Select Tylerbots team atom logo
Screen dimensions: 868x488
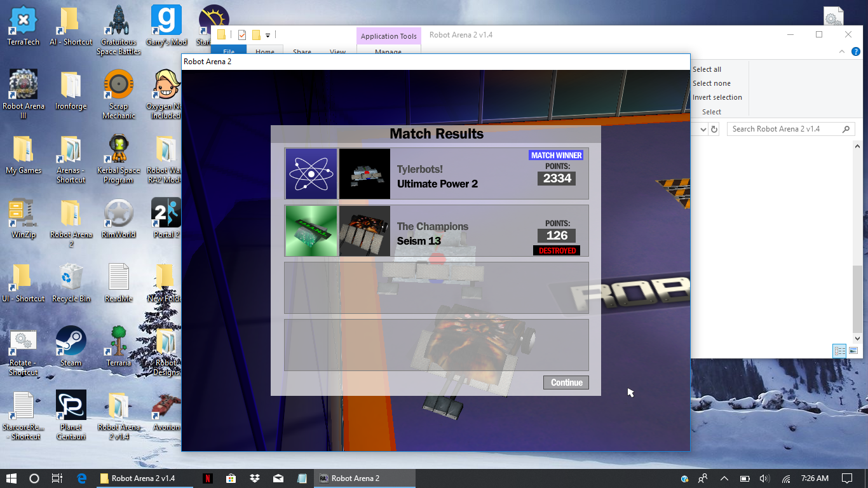click(x=311, y=174)
